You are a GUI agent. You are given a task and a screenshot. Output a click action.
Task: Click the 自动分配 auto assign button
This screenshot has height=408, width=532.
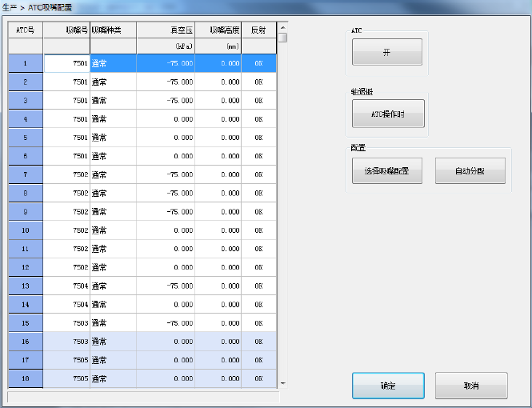[x=470, y=171]
